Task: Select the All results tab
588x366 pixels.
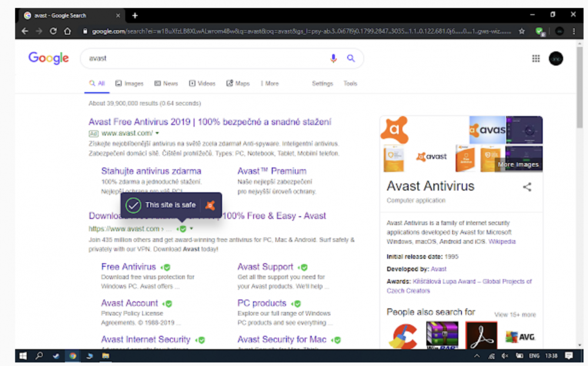Action: point(97,83)
